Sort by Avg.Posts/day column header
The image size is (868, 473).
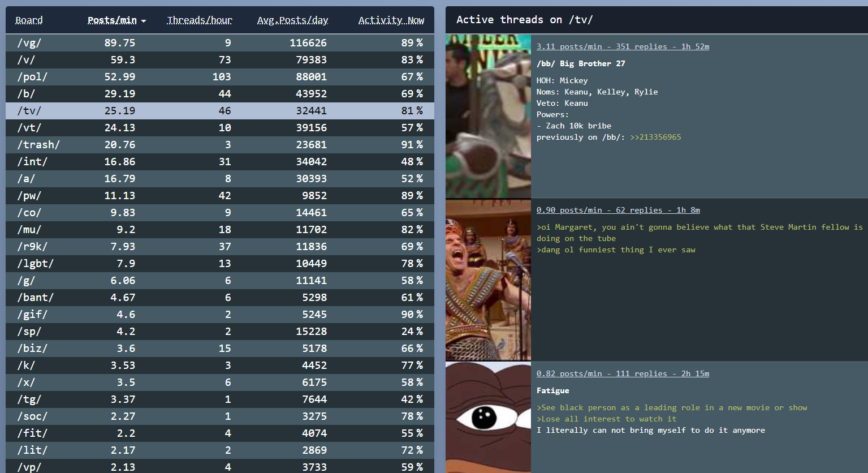click(x=292, y=20)
